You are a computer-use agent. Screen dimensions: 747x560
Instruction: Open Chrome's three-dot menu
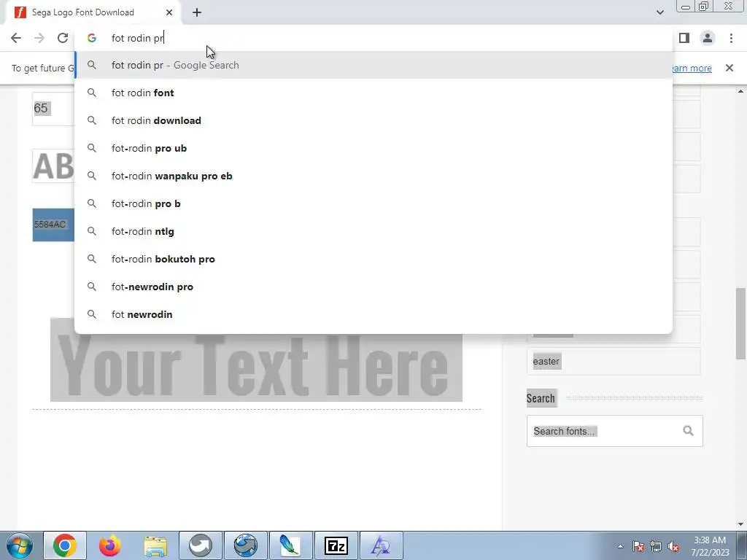pyautogui.click(x=731, y=38)
